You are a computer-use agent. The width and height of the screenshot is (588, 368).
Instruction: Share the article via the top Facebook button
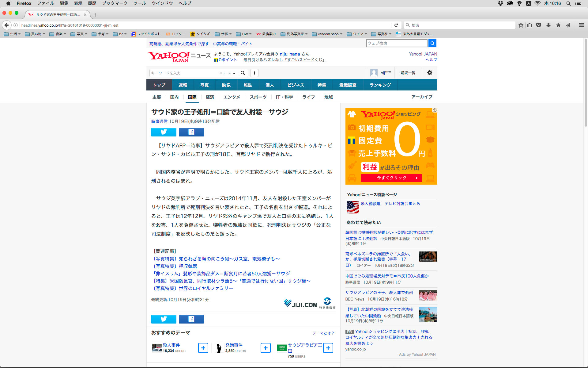click(191, 132)
